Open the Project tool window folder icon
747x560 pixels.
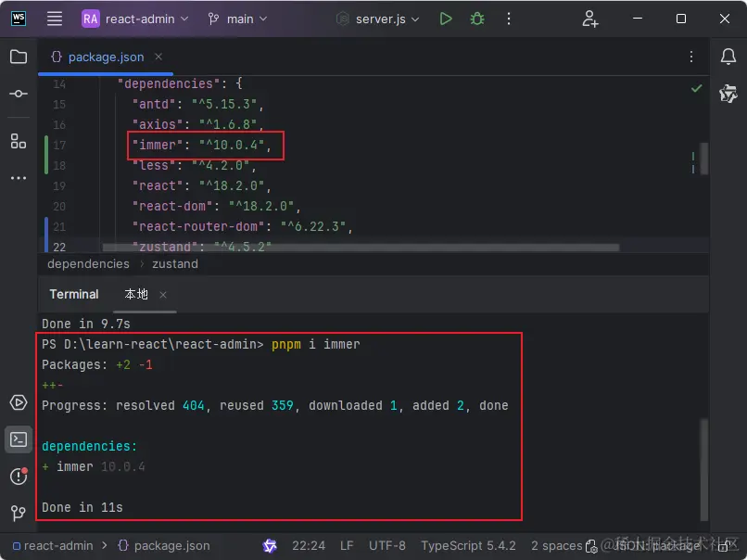point(19,57)
